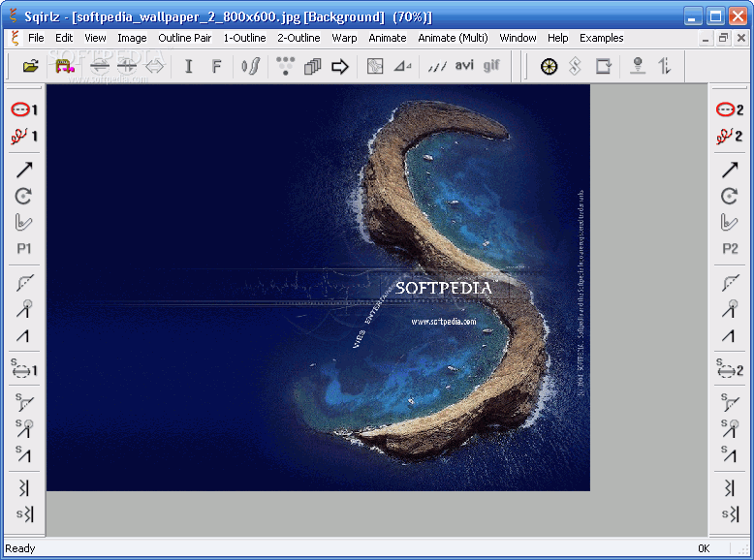Open the Image menu

point(132,38)
